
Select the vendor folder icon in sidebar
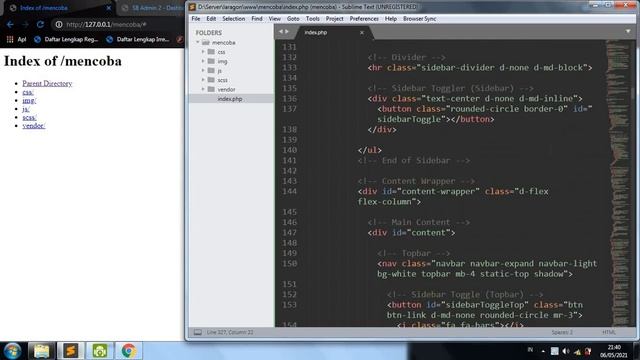(x=211, y=89)
